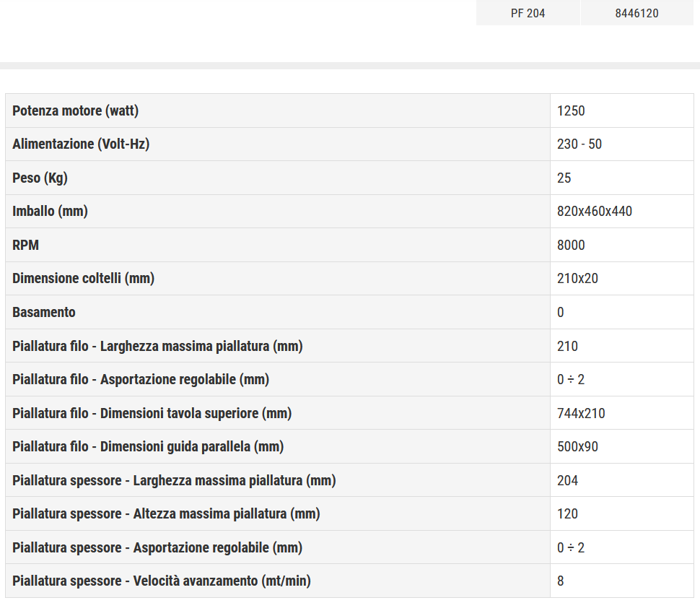Select the Peso (Kg) row label
Image resolution: width=700 pixels, height=603 pixels.
pyautogui.click(x=40, y=178)
